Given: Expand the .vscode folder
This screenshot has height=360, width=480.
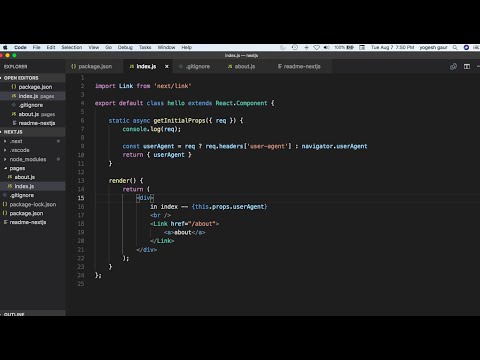Looking at the screenshot, I should click(x=5, y=150).
